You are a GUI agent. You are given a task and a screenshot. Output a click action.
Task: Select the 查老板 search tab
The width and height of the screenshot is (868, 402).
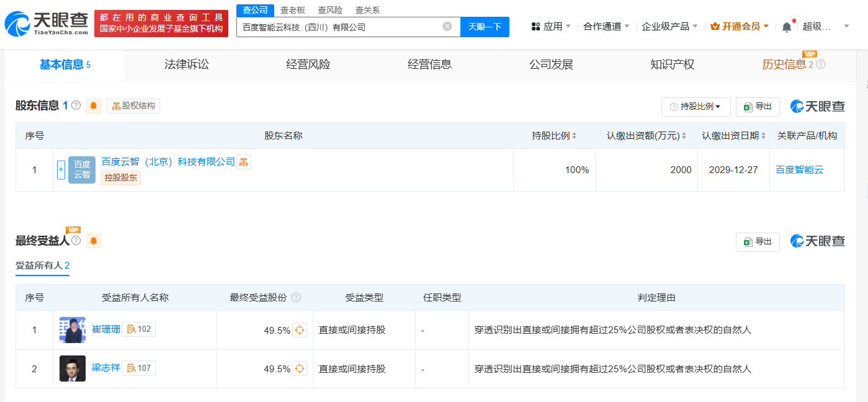292,10
